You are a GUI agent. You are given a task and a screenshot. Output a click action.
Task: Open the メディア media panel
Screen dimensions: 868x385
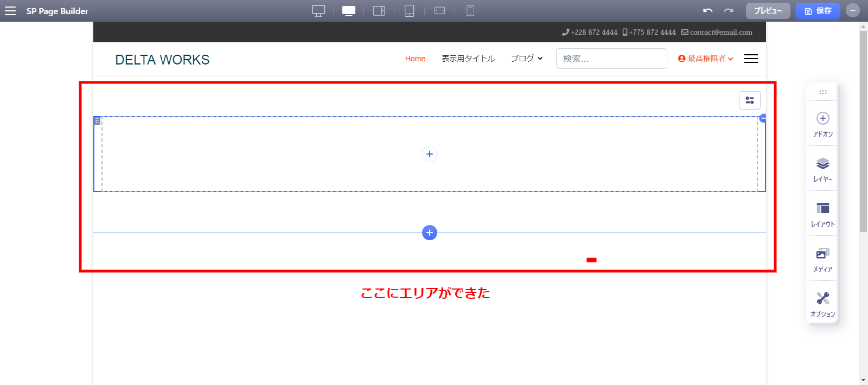coord(823,259)
